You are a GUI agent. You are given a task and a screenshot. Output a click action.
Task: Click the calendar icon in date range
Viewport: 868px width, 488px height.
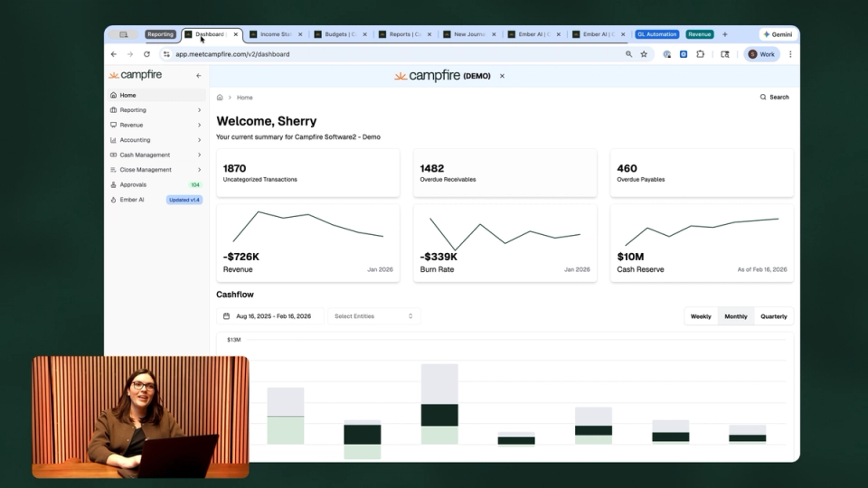click(x=226, y=316)
